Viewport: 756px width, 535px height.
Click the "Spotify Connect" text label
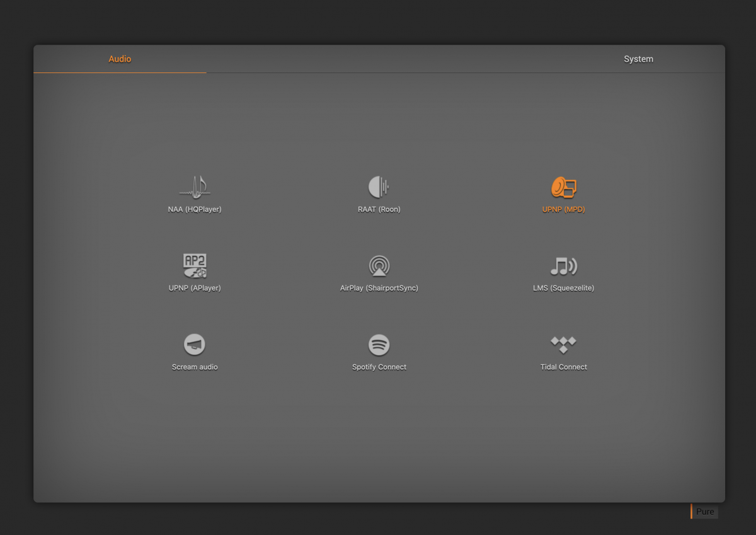(379, 367)
